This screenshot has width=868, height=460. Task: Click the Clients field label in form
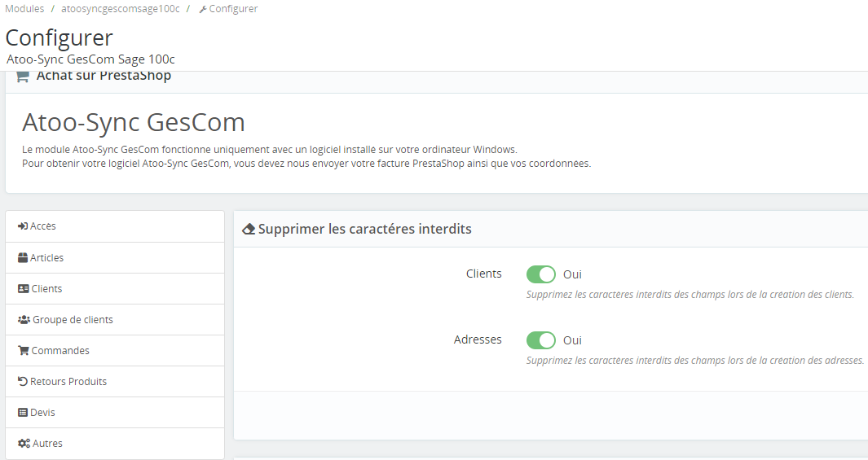[484, 274]
